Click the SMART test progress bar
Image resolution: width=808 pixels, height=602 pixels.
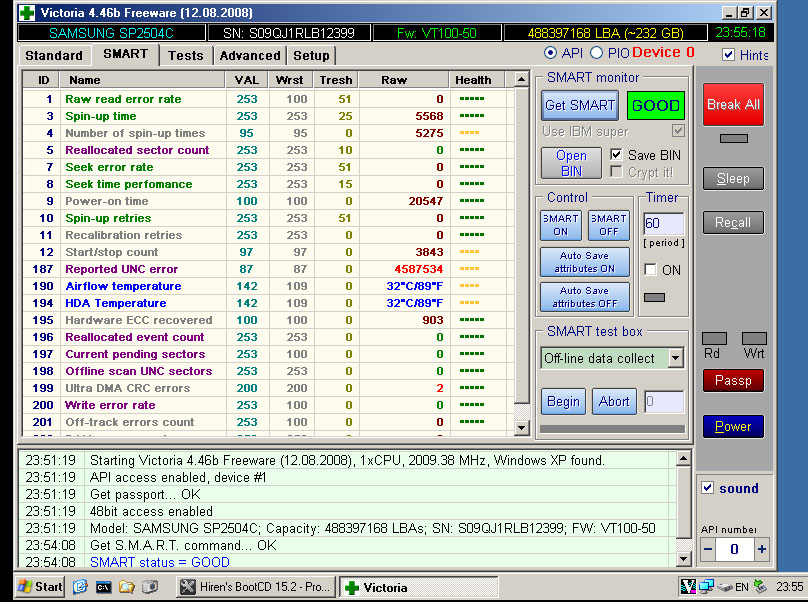[x=612, y=429]
